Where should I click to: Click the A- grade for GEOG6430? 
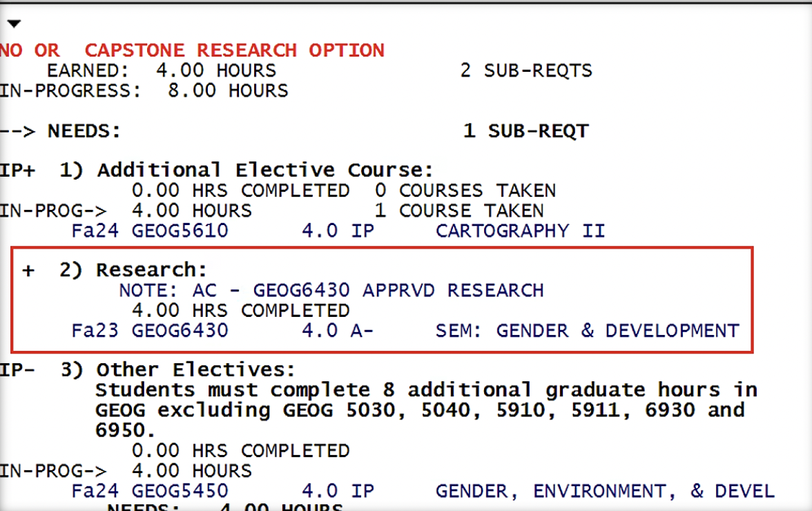362,331
